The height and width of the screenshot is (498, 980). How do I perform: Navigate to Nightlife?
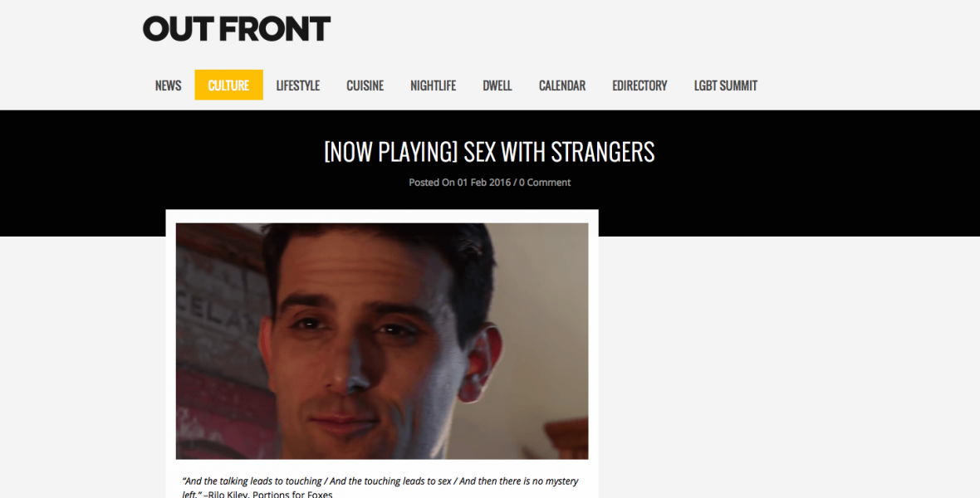click(434, 85)
